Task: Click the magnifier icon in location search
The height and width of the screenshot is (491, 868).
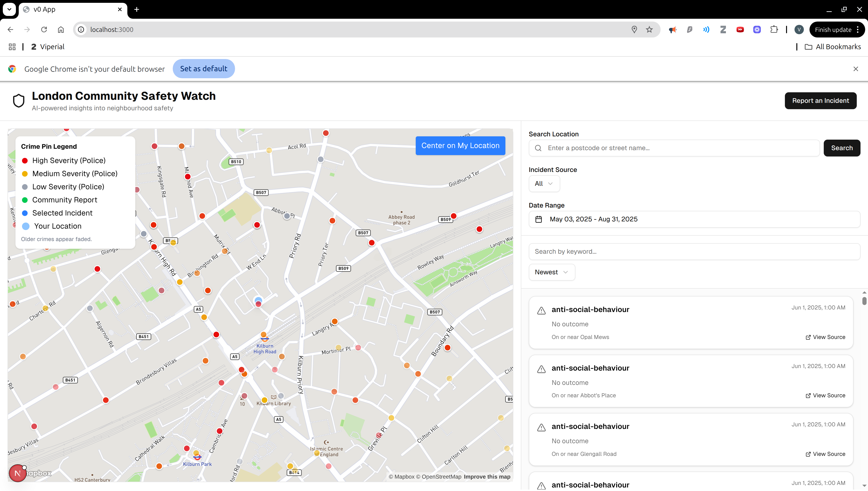Action: (538, 148)
